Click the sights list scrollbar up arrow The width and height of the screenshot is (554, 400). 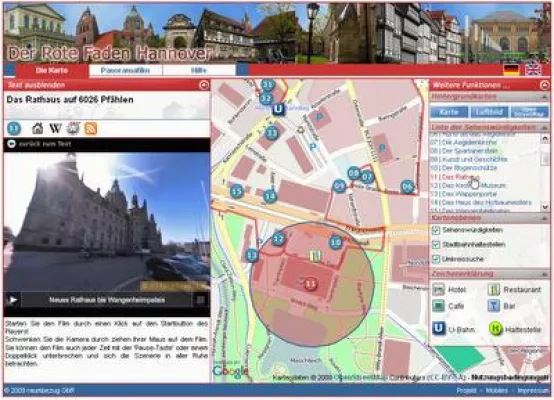coord(545,138)
